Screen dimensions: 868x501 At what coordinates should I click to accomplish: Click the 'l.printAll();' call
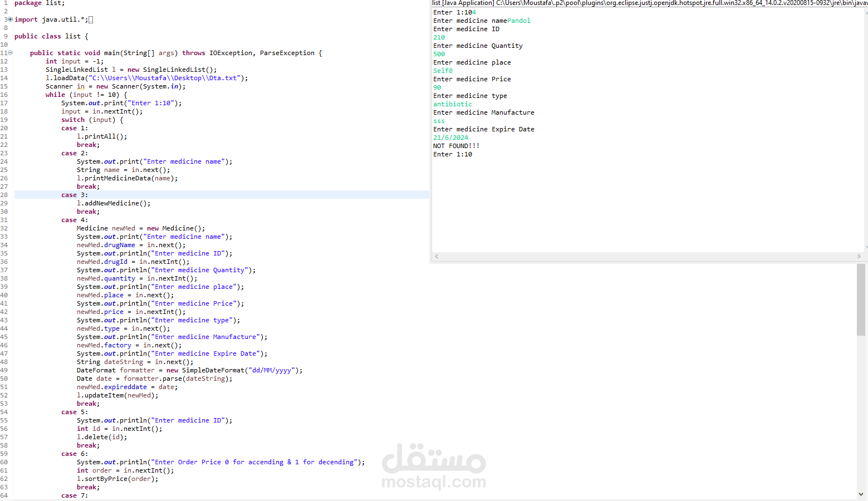tap(102, 136)
